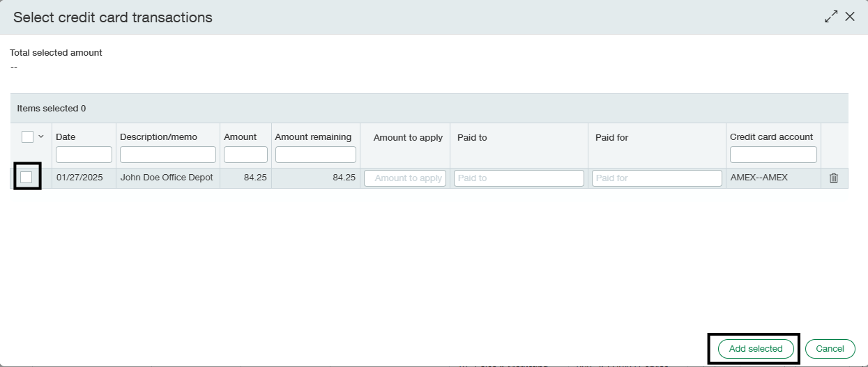Select the Amount remaining filter field
This screenshot has height=367, width=868.
click(315, 155)
